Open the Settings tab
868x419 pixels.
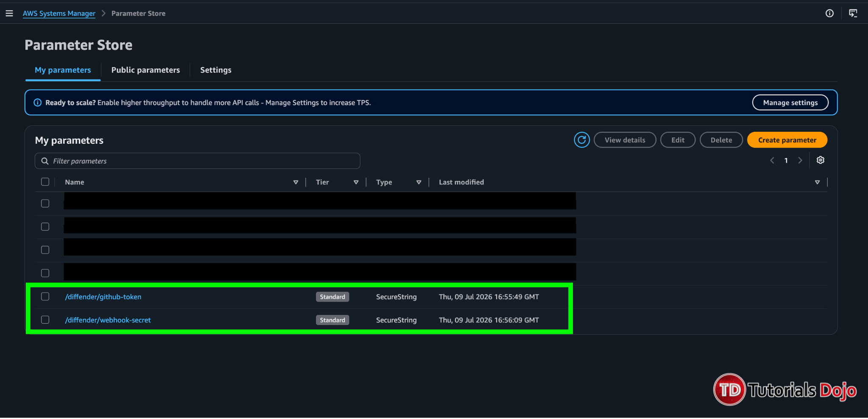(x=216, y=70)
